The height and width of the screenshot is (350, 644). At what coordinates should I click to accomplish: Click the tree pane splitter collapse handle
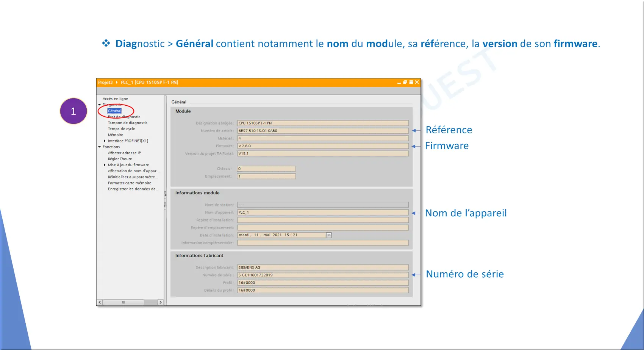click(165, 195)
